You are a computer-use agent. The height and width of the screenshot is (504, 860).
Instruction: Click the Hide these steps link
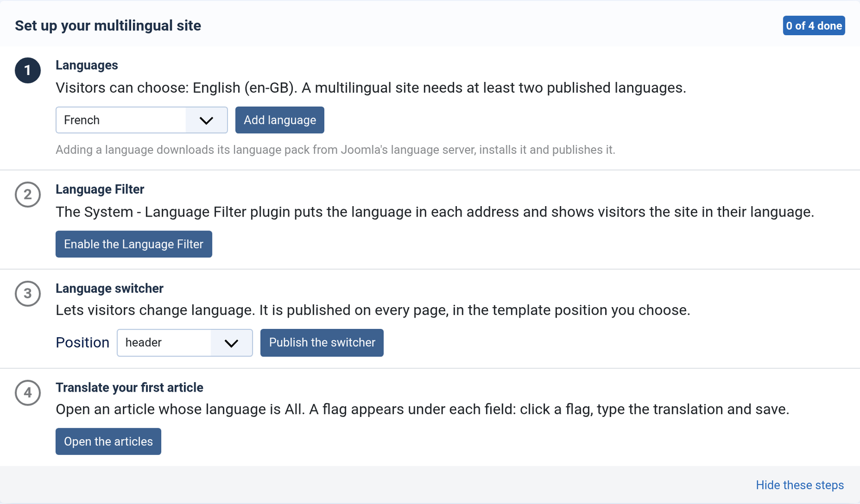pyautogui.click(x=800, y=485)
